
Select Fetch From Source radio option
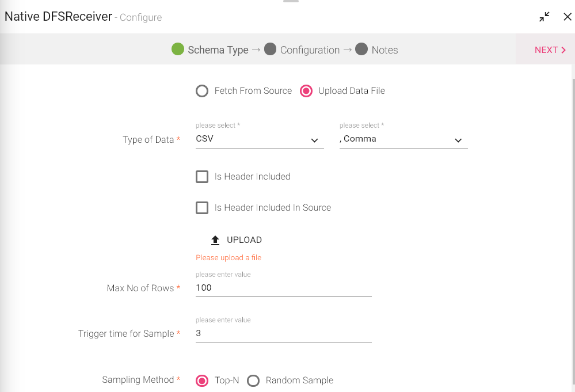[202, 91]
